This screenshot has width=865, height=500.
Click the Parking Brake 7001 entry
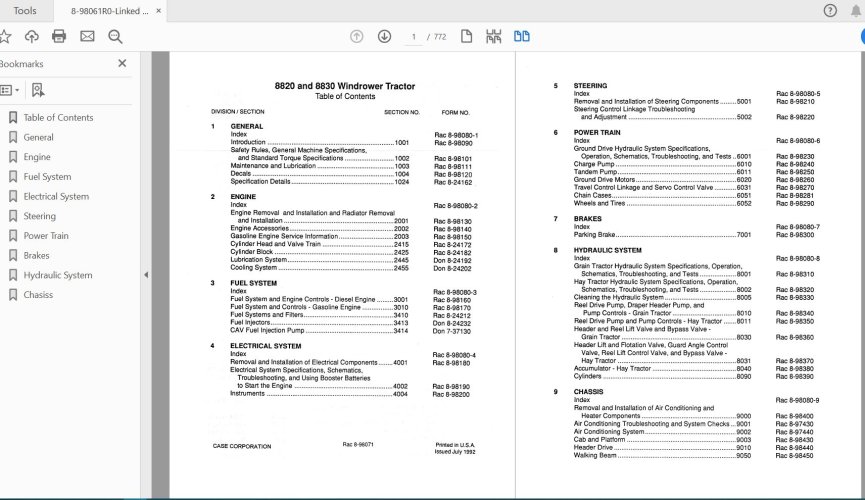(663, 235)
